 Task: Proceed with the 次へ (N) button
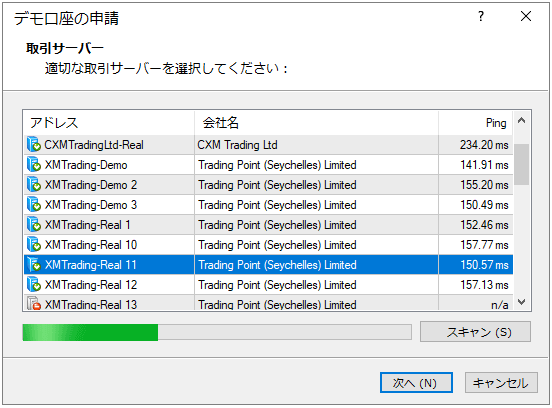coord(416,383)
